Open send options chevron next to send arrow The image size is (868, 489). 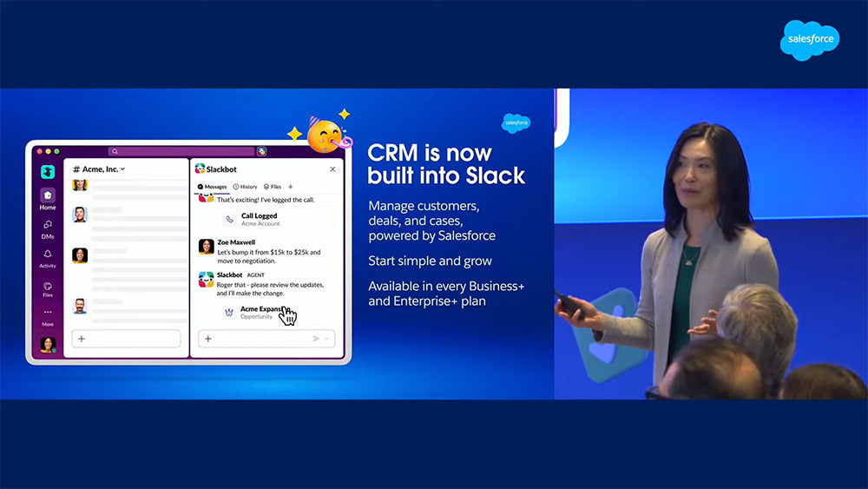point(327,339)
